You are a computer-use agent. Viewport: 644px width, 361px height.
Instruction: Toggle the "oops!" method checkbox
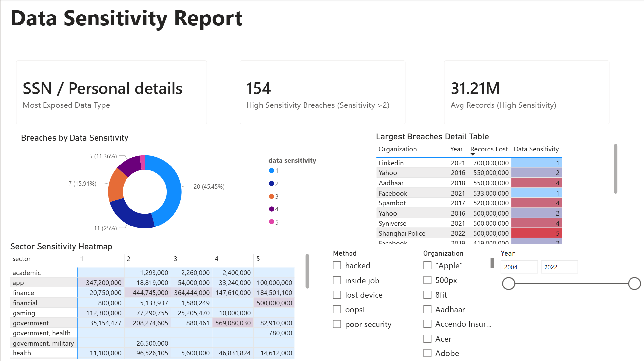336,309
